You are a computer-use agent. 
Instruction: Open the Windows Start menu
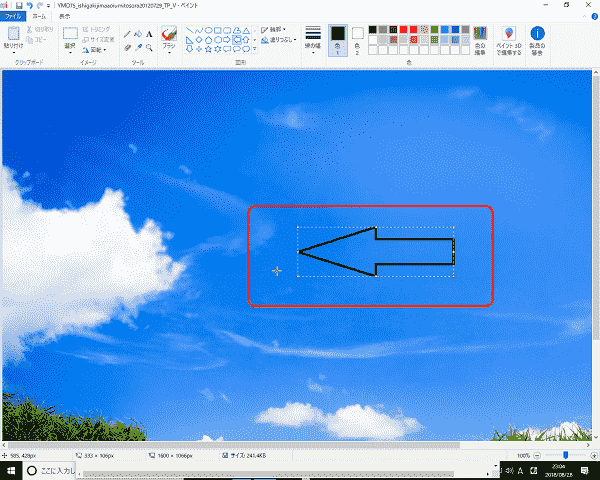tap(11, 470)
